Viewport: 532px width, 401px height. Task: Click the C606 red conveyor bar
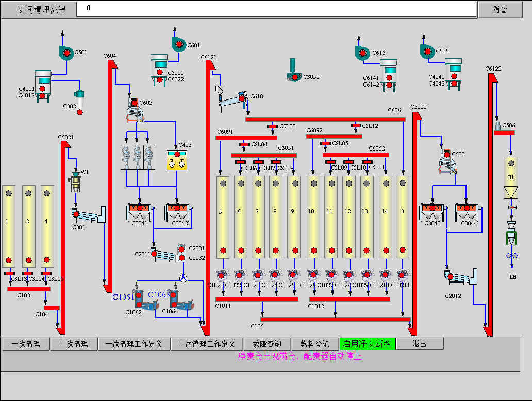[325, 119]
